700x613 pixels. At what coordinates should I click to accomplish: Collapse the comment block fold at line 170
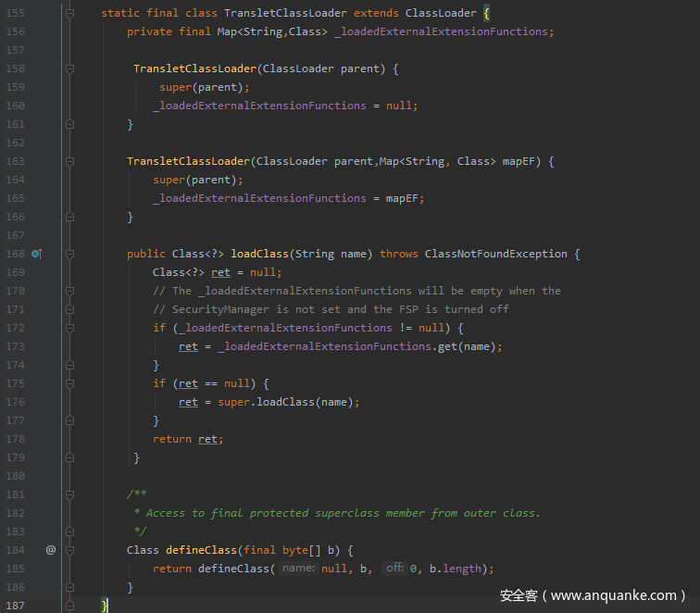click(x=70, y=291)
